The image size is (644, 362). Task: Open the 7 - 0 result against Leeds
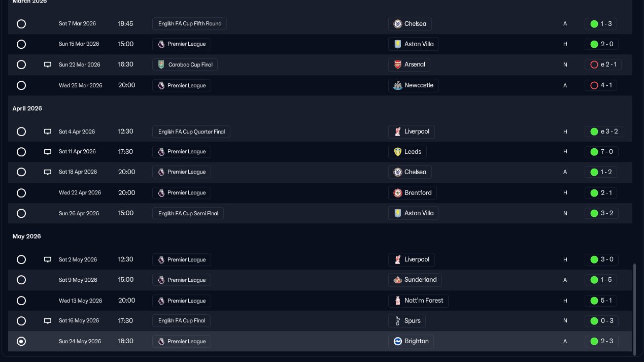click(x=601, y=152)
